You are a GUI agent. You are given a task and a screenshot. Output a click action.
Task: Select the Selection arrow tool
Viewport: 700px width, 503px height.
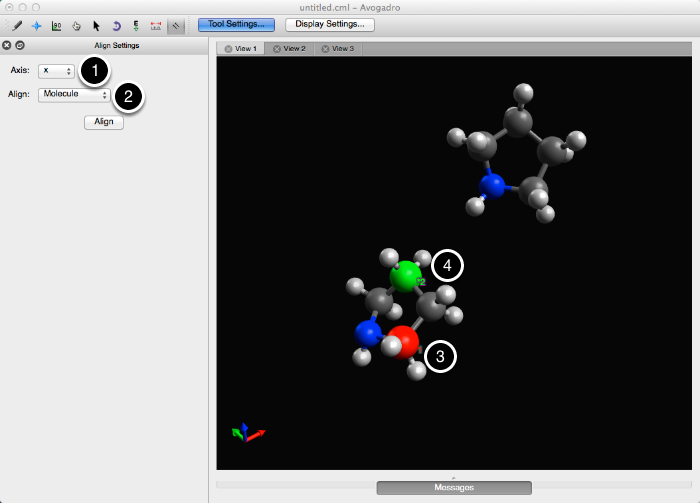coord(96,24)
